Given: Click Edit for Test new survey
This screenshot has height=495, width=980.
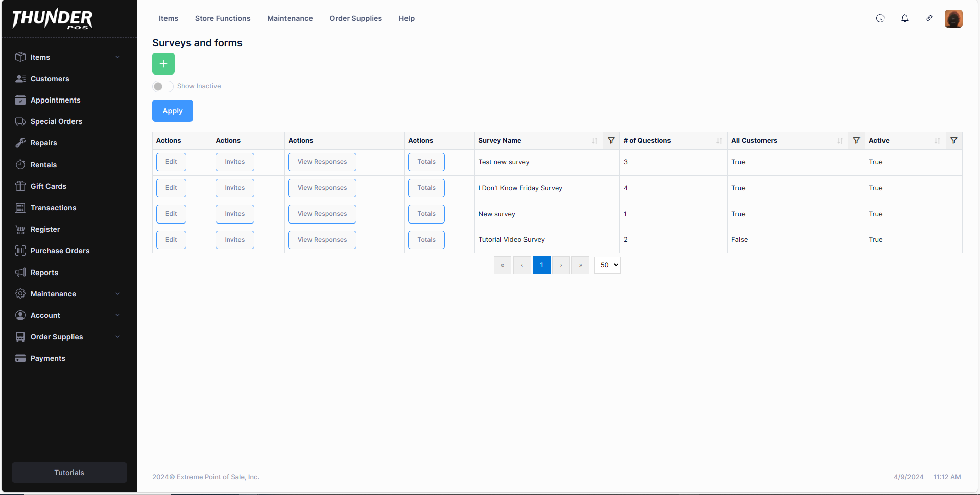Looking at the screenshot, I should click(171, 162).
